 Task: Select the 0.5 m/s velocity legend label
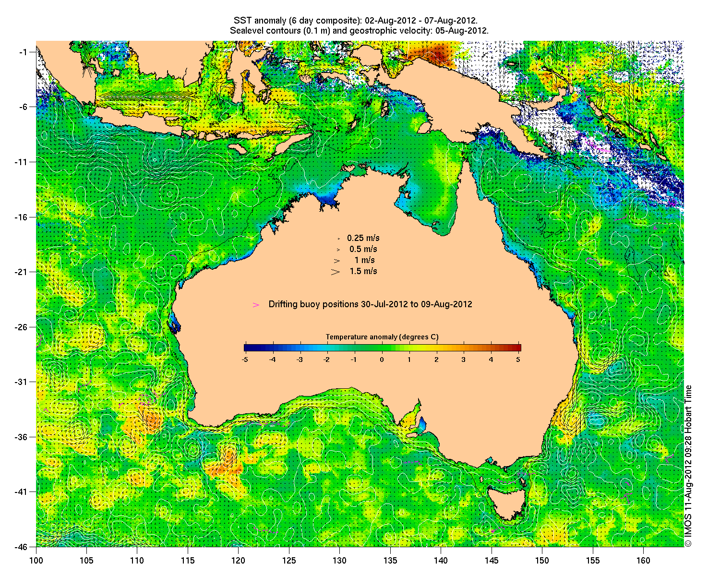coord(363,249)
